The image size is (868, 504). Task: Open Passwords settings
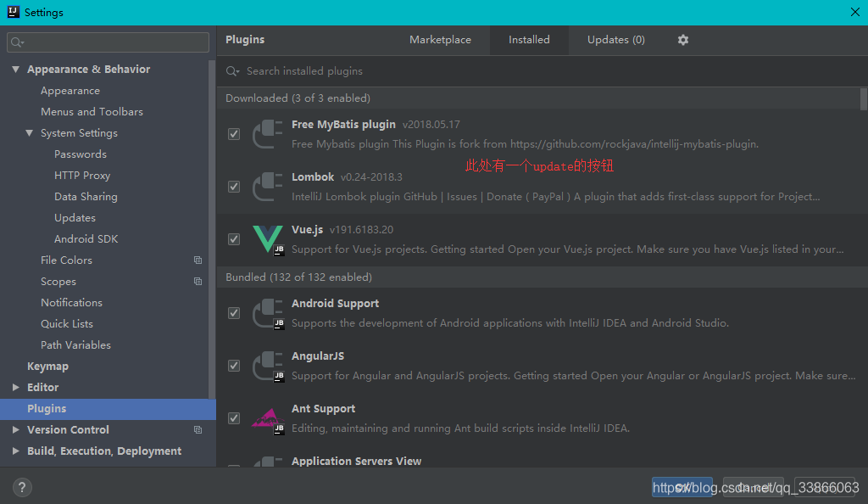81,154
